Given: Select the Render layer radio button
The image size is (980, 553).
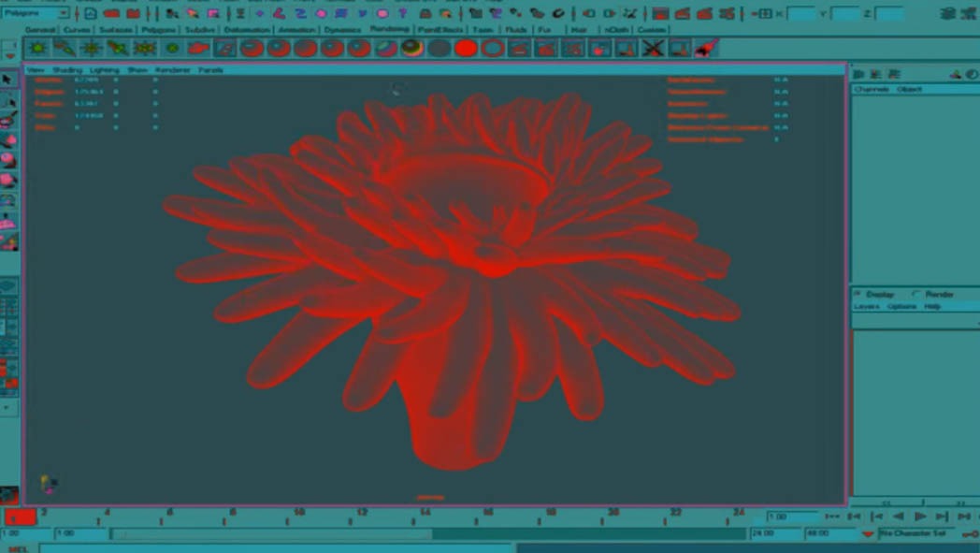Looking at the screenshot, I should tap(916, 294).
